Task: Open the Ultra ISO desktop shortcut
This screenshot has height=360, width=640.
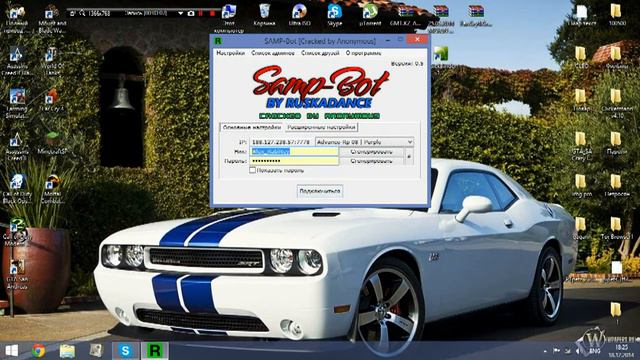Action: [299, 15]
